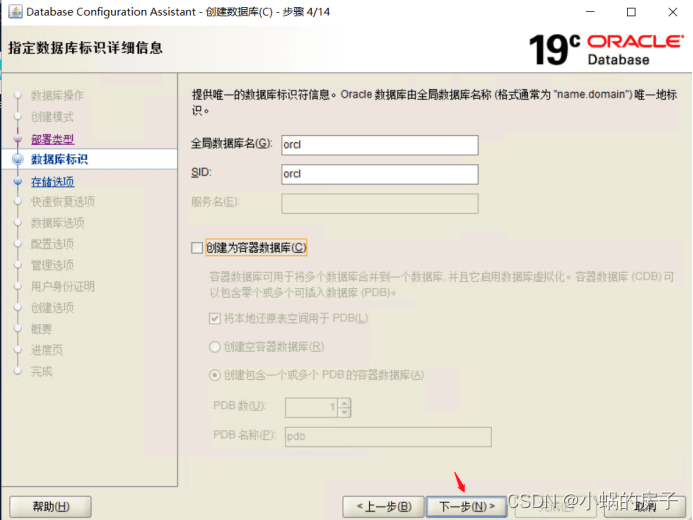Minimize the Database Configuration Assistant window

tap(590, 12)
